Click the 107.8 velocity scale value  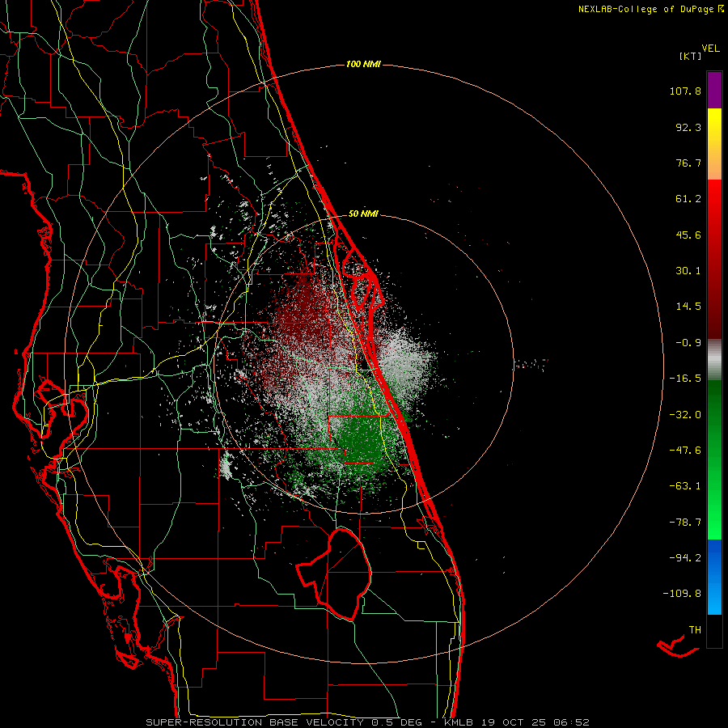coord(685,91)
